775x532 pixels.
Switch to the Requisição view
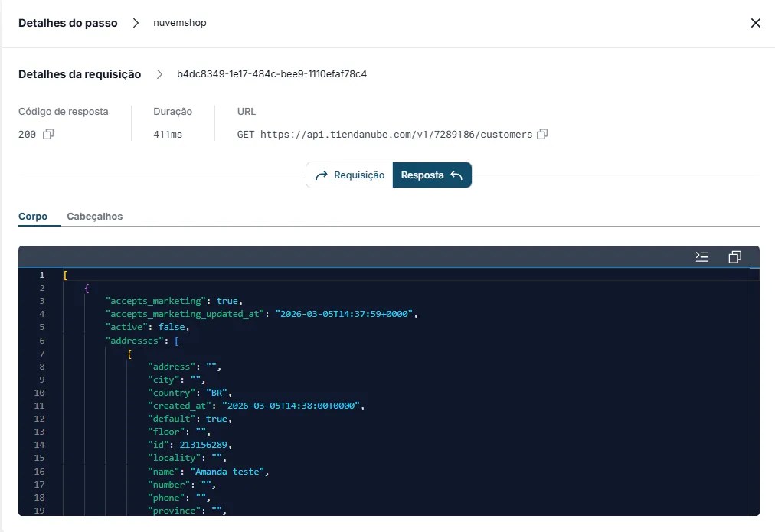[x=350, y=175]
